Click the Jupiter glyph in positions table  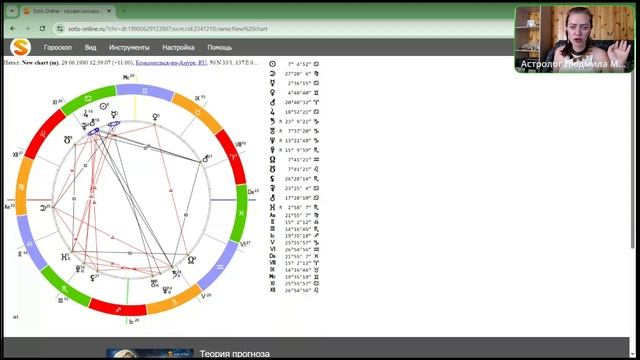click(272, 111)
